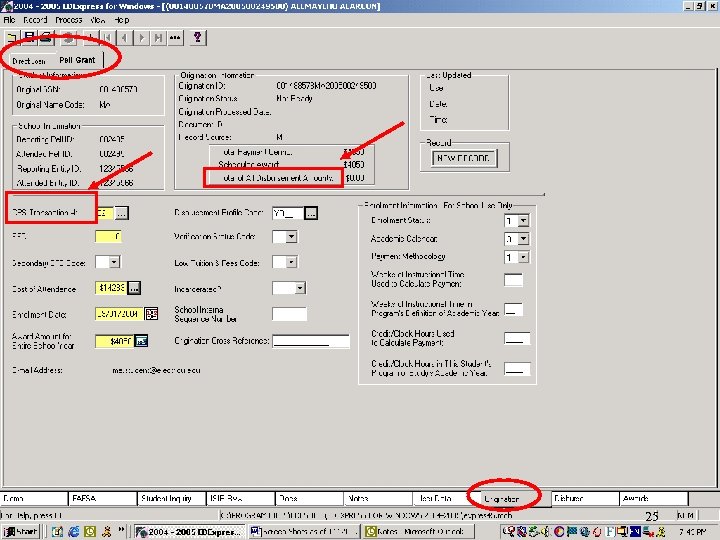Open the Enrollment Date calendar icon
This screenshot has height=540, width=720.
click(151, 314)
